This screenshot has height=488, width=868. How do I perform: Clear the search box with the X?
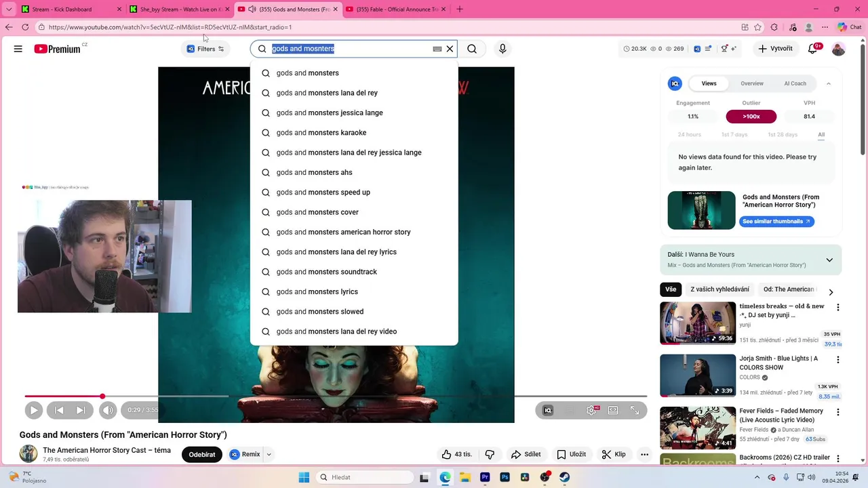coord(450,49)
